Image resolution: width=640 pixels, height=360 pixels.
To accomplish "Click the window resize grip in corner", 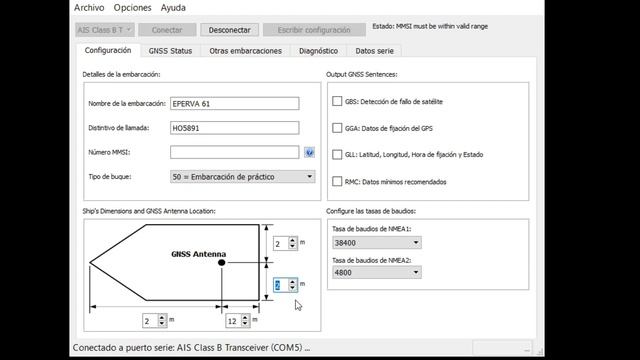I will tap(540, 351).
